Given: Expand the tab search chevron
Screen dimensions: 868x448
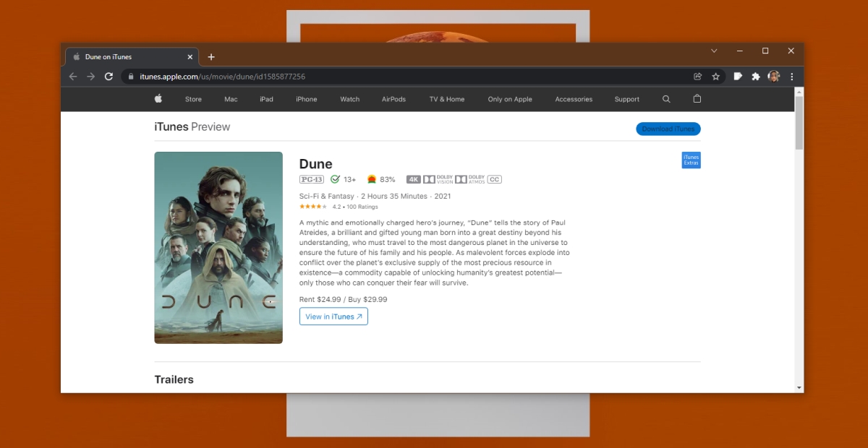Looking at the screenshot, I should (x=714, y=51).
